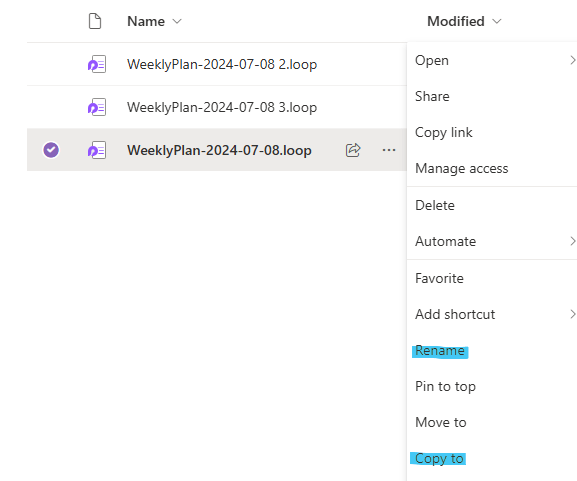Viewport: 577px width, 481px height.
Task: Expand the Open submenu arrow
Action: (572, 60)
